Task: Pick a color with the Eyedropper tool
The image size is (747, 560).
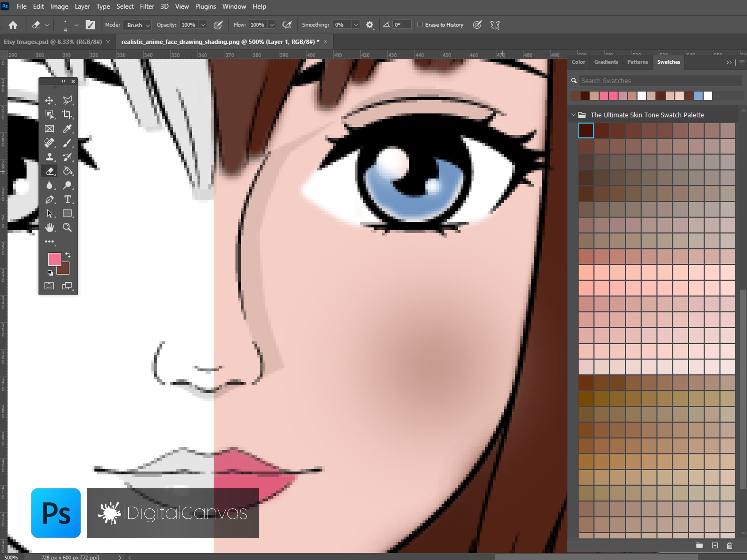Action: pos(68,129)
